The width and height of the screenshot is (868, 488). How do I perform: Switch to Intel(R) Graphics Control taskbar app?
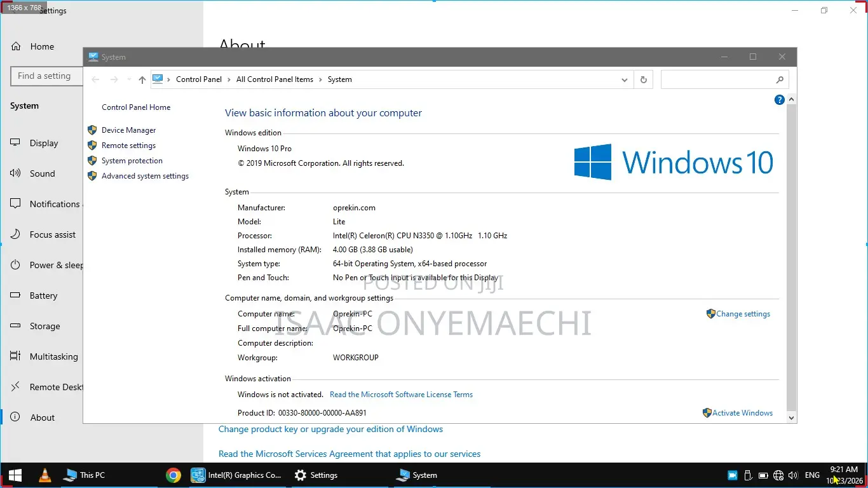point(237,475)
